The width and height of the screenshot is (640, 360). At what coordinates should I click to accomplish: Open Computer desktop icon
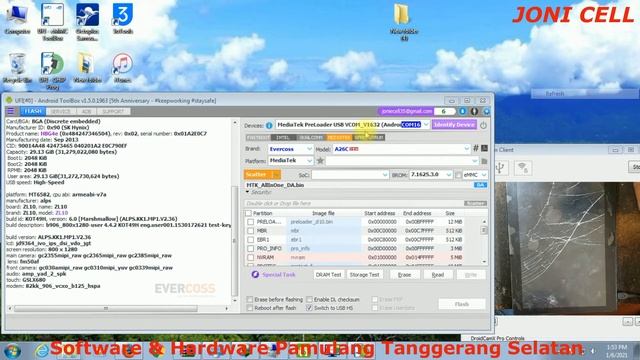[17, 19]
